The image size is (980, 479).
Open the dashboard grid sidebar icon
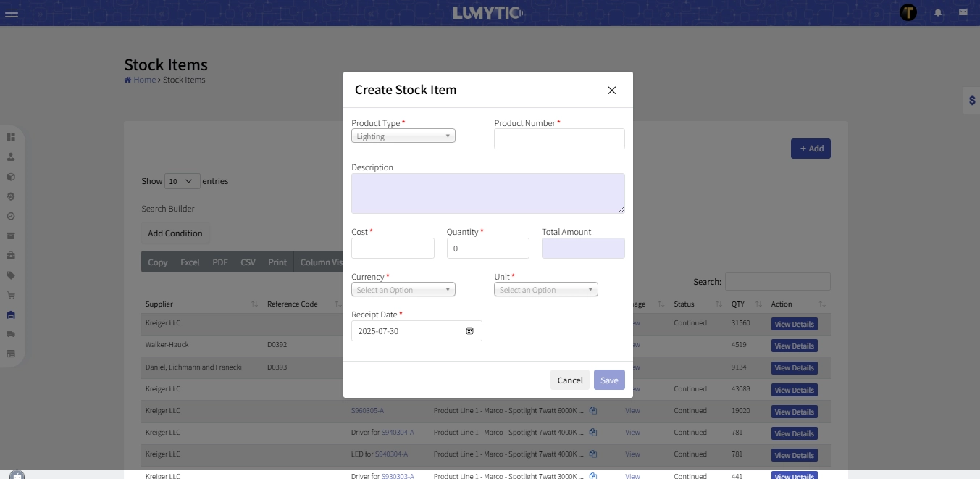(x=11, y=137)
